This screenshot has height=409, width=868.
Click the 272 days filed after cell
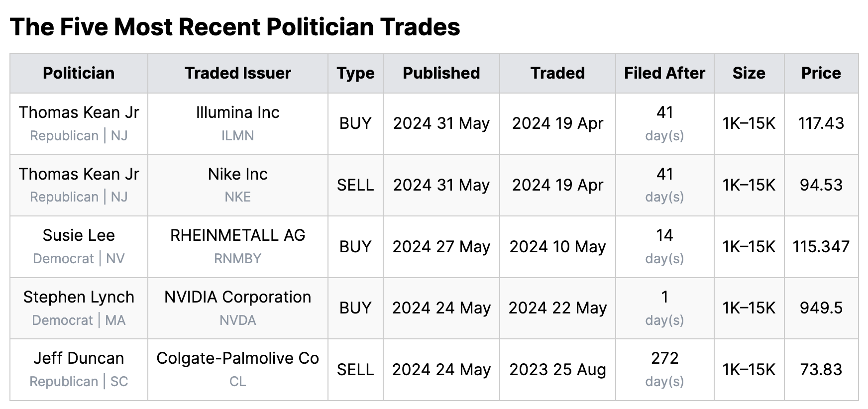pos(665,370)
